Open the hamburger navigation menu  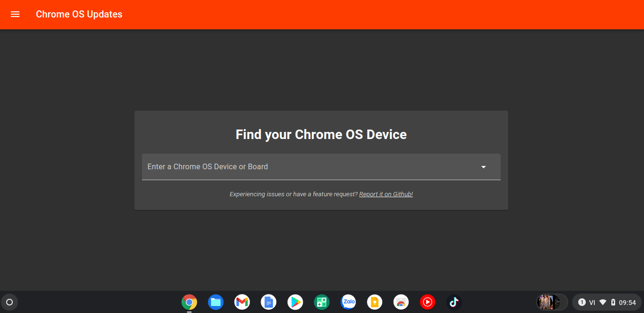click(x=15, y=14)
